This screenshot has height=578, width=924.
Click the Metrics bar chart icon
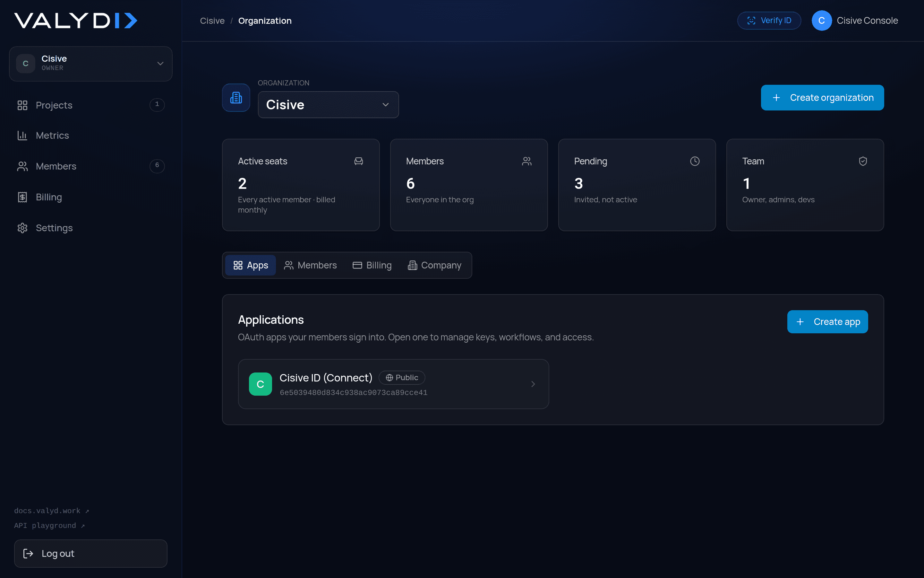[22, 135]
